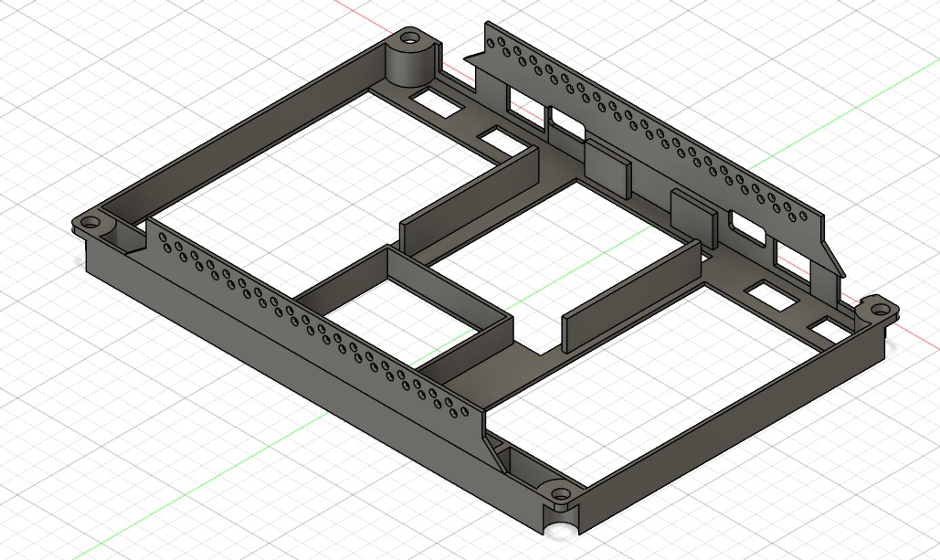940x560 pixels.
Task: Click the screw hole atop the tall cylindrical standoff
Action: click(410, 40)
